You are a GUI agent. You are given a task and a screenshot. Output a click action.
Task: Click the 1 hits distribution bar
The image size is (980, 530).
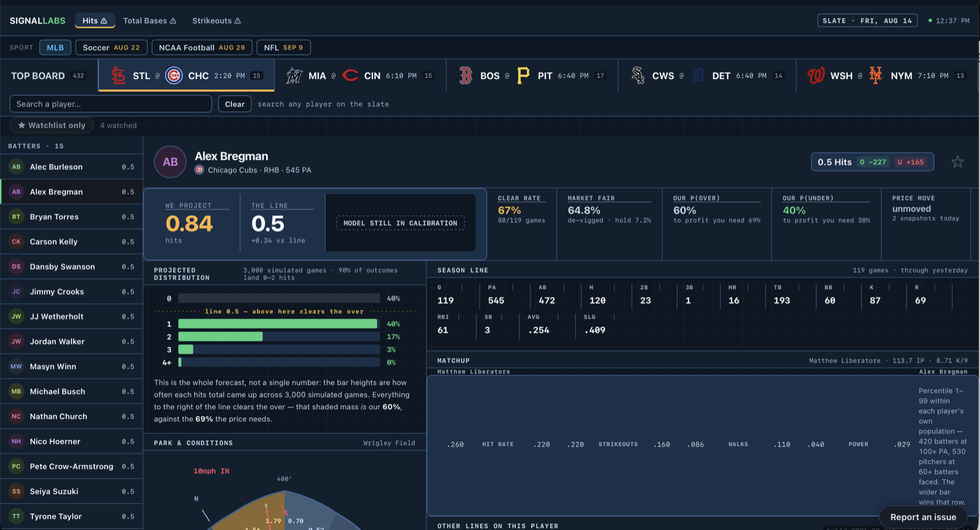coord(278,324)
